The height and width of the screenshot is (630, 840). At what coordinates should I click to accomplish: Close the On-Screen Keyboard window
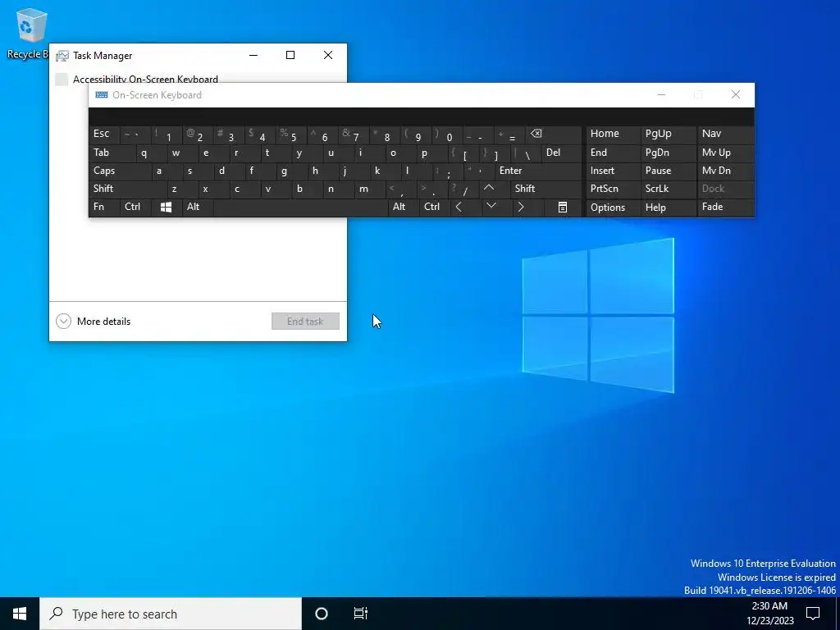[736, 94]
